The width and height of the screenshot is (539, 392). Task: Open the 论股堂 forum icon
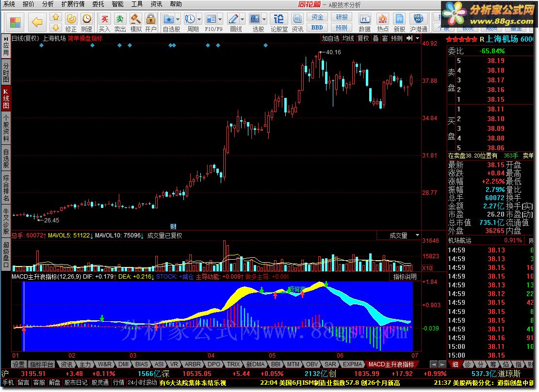pos(279,23)
